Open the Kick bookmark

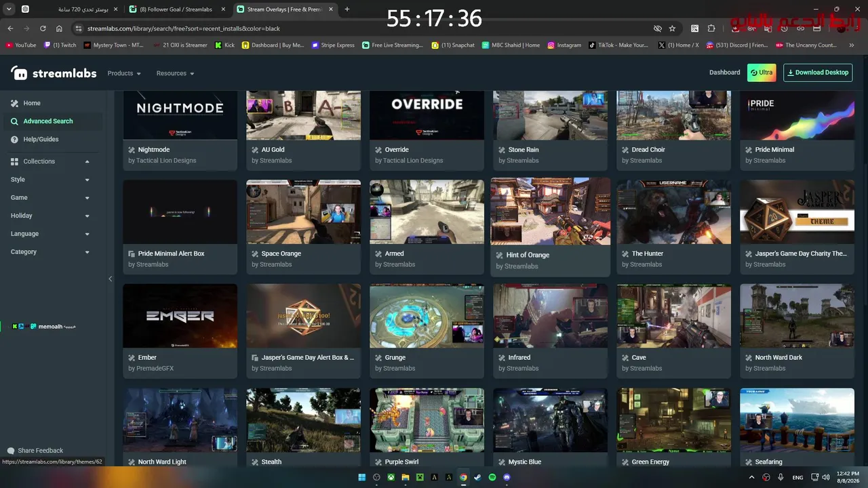[224, 45]
